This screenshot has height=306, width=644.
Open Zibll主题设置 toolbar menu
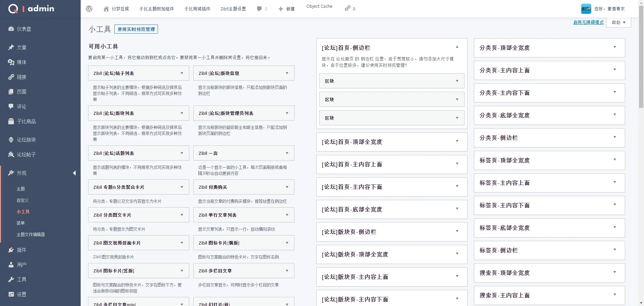(x=233, y=9)
